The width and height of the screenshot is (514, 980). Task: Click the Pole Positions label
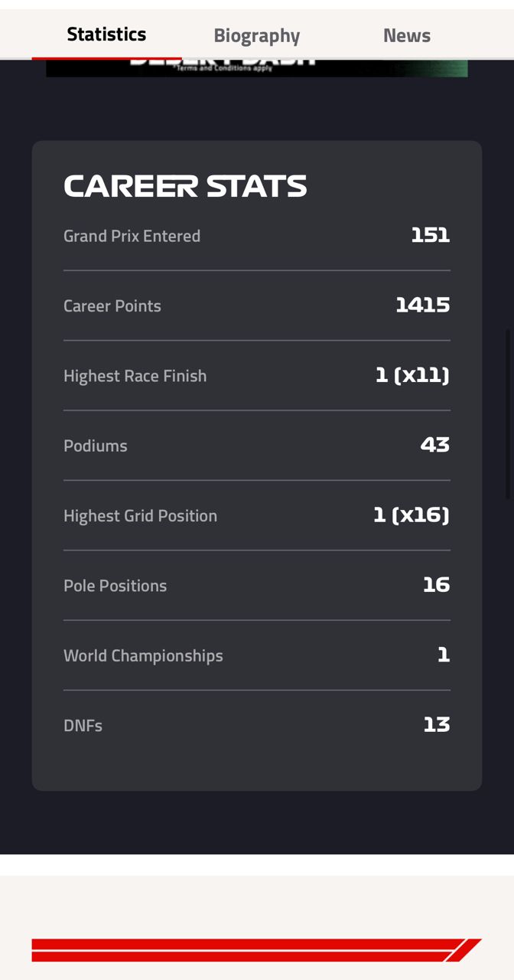tap(115, 586)
